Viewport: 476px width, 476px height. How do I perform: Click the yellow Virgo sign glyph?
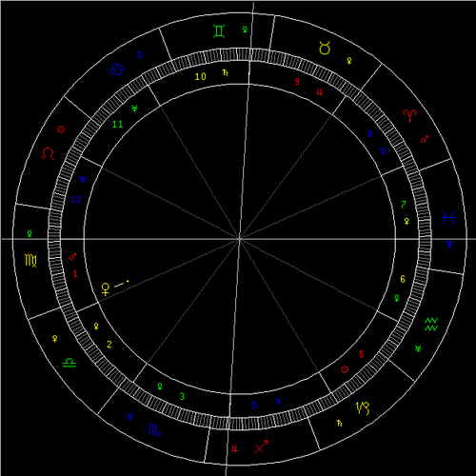(30, 261)
